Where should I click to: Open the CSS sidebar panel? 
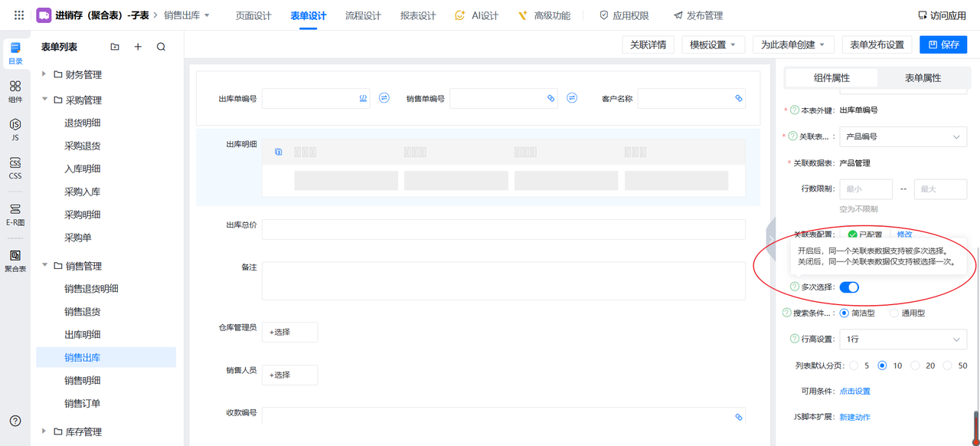point(15,167)
